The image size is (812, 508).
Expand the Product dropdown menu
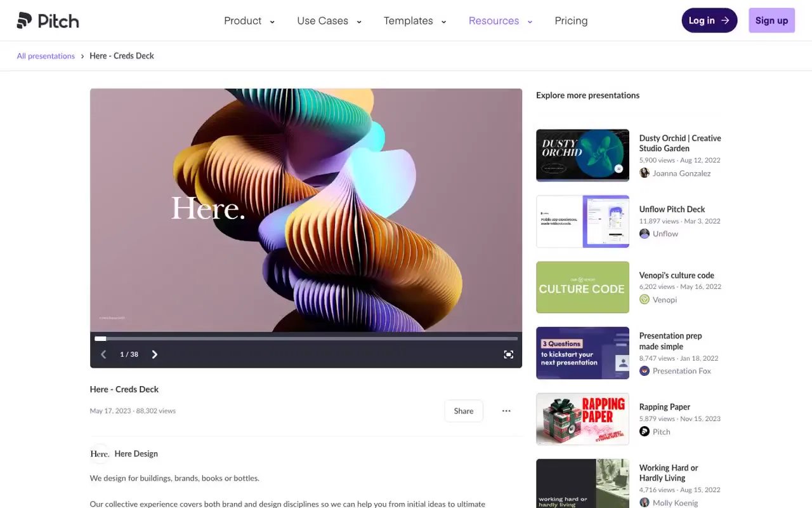tap(249, 21)
